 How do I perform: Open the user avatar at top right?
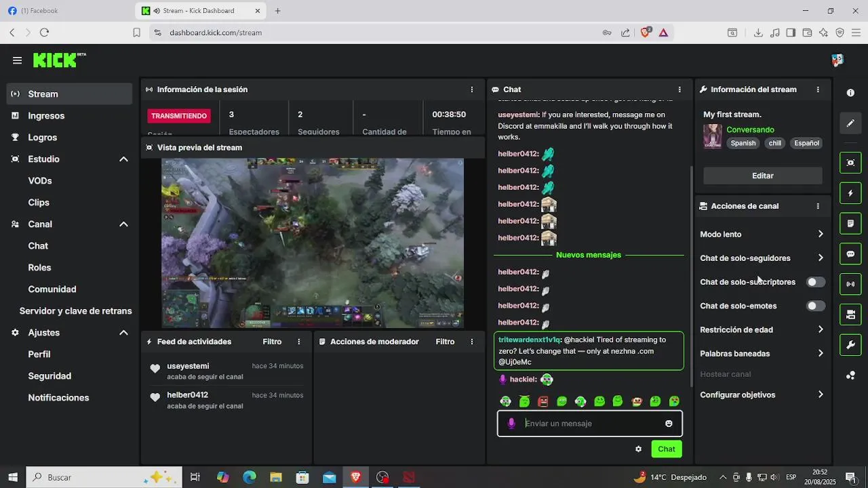[x=837, y=60]
